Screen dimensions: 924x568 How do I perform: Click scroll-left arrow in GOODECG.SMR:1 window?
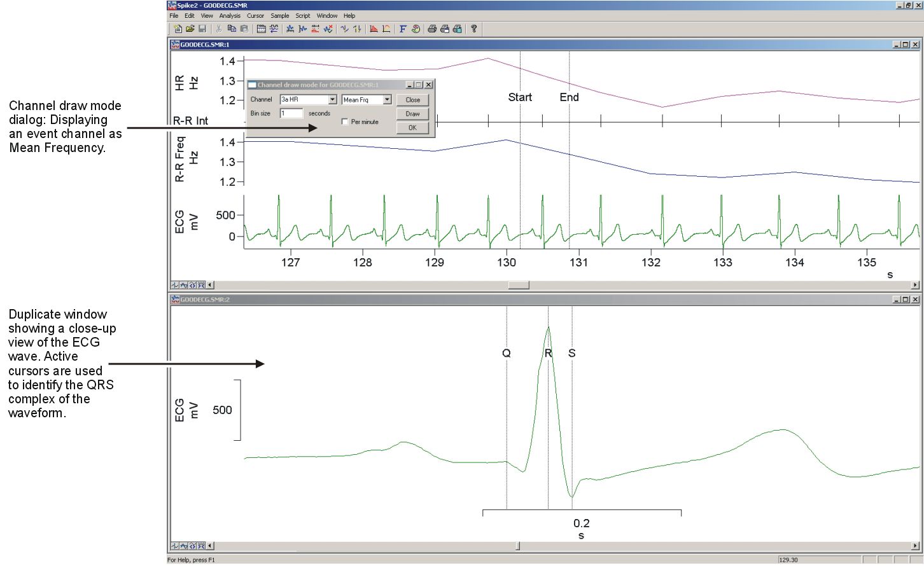pyautogui.click(x=211, y=285)
